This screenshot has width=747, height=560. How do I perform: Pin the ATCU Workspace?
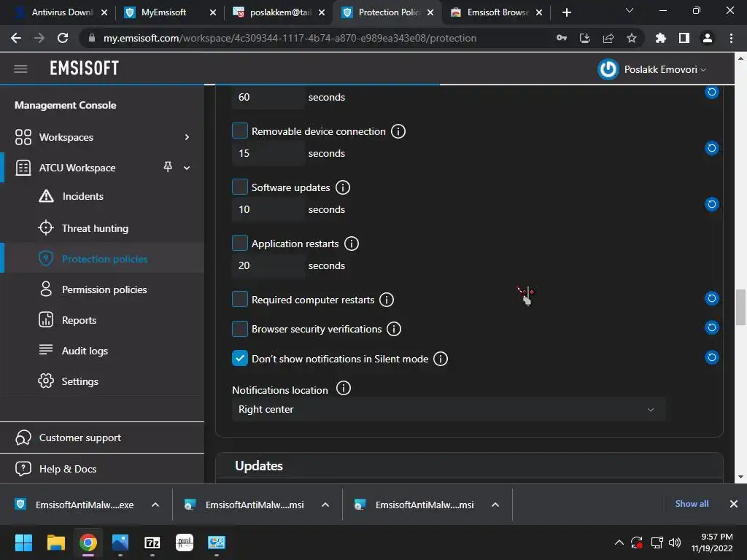(x=168, y=167)
